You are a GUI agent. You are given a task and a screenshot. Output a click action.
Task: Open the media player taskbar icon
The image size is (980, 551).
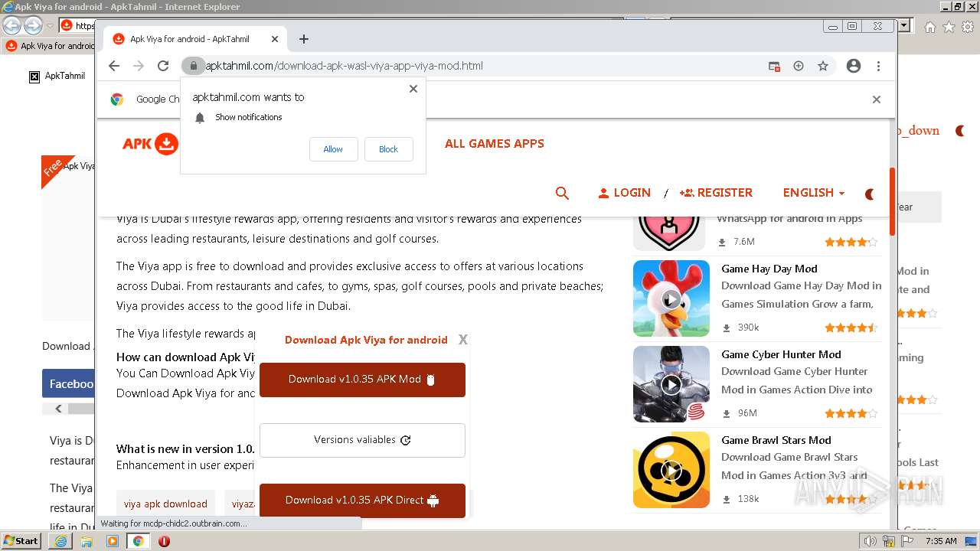coord(113,541)
